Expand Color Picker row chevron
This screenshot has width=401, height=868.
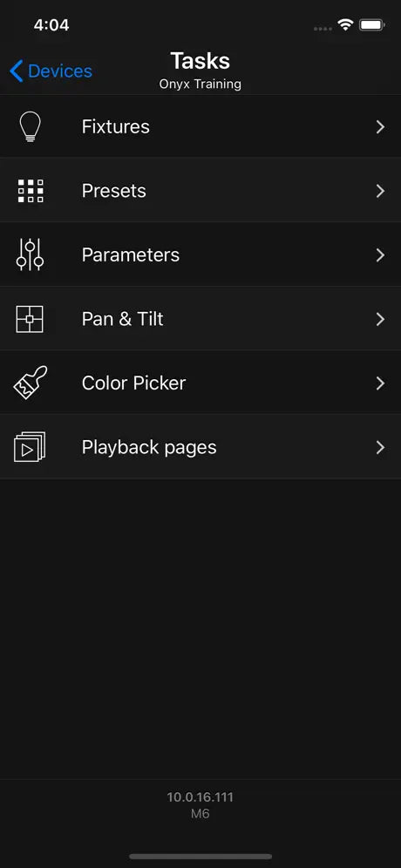[x=380, y=383]
